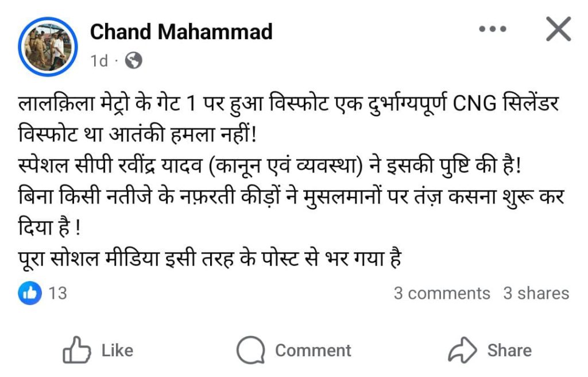Tap the Like button label
This screenshot has width=588, height=377.
117,351
